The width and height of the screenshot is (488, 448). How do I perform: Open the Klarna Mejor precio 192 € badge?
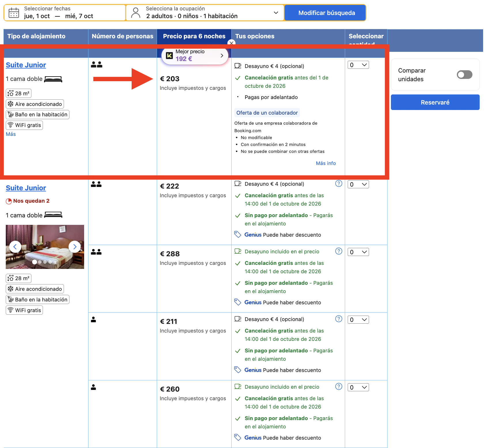(195, 55)
